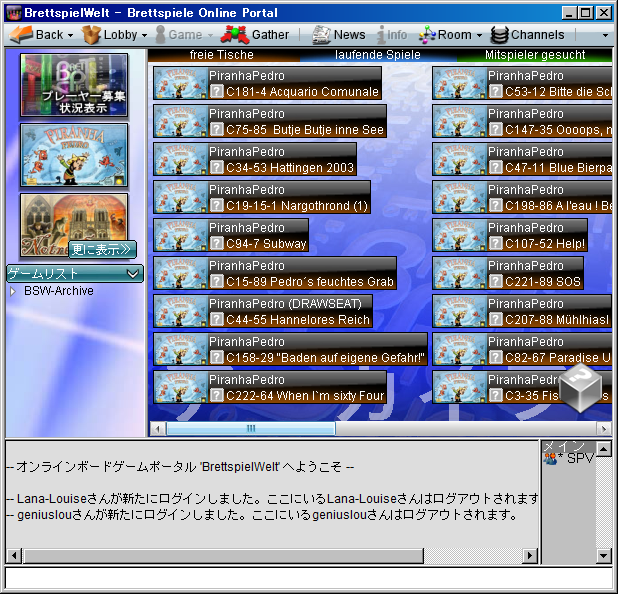Click user list scroll up arrow

pos(604,449)
